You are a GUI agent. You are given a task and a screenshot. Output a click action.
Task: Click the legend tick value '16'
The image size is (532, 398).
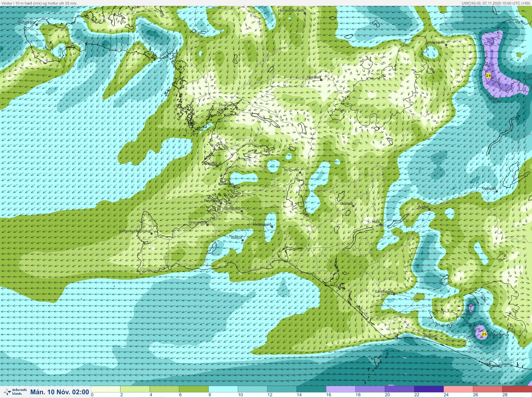(x=328, y=395)
